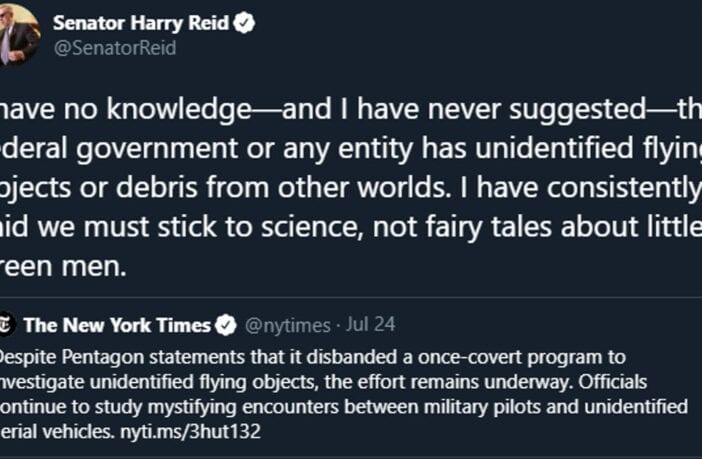This screenshot has width=702, height=459.
Task: Visit the @nytimes handle
Action: point(287,325)
